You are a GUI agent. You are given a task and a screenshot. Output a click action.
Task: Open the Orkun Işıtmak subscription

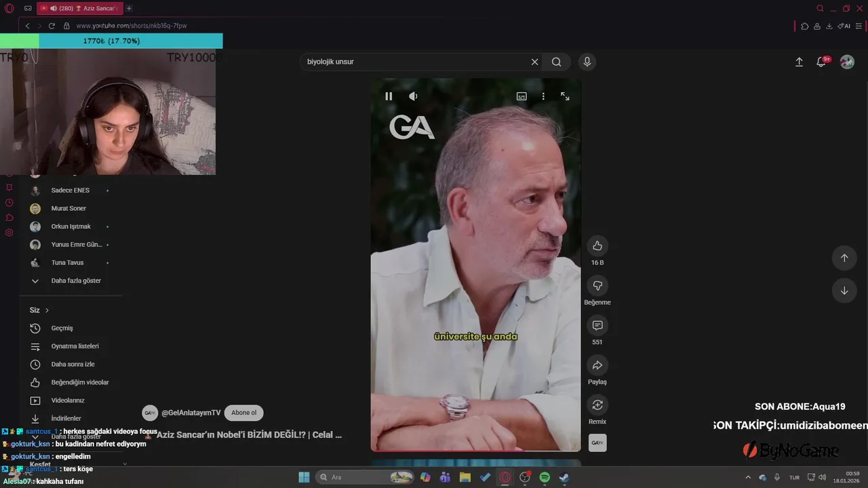pos(71,226)
